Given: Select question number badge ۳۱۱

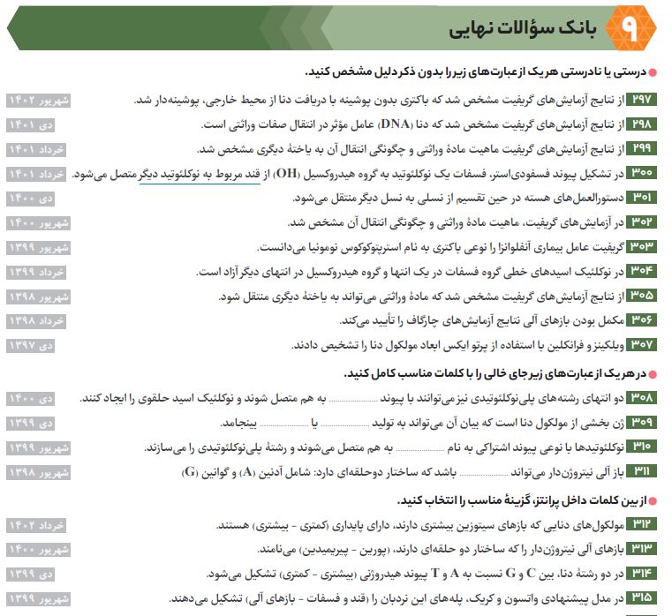Looking at the screenshot, I should click(641, 471).
